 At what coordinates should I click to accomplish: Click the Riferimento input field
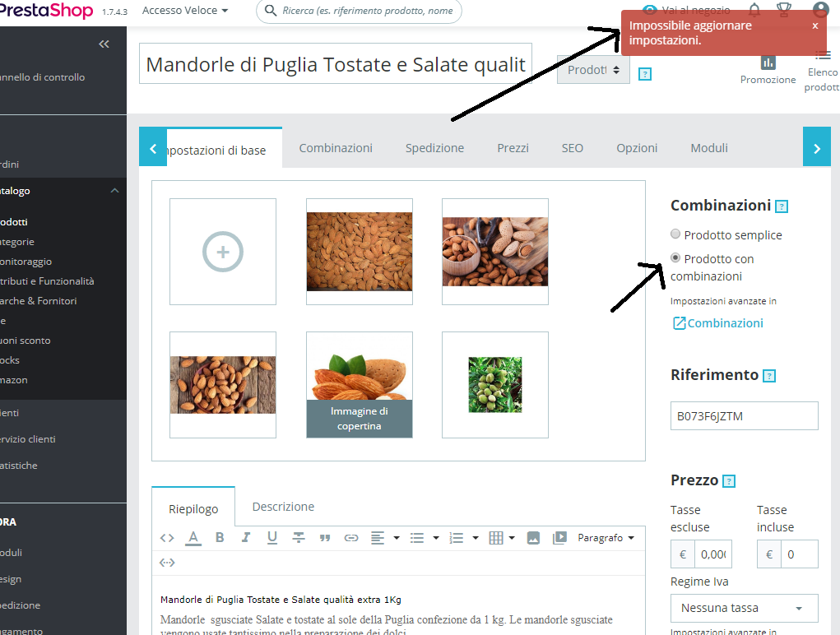(744, 415)
